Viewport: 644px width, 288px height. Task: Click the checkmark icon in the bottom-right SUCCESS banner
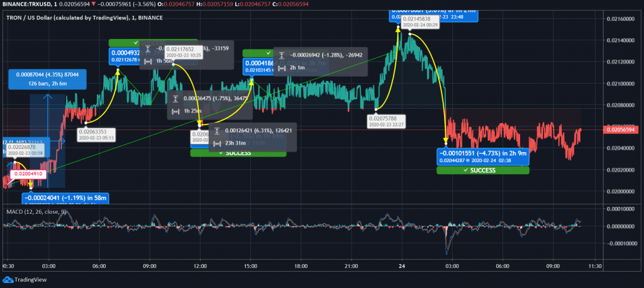[465, 170]
